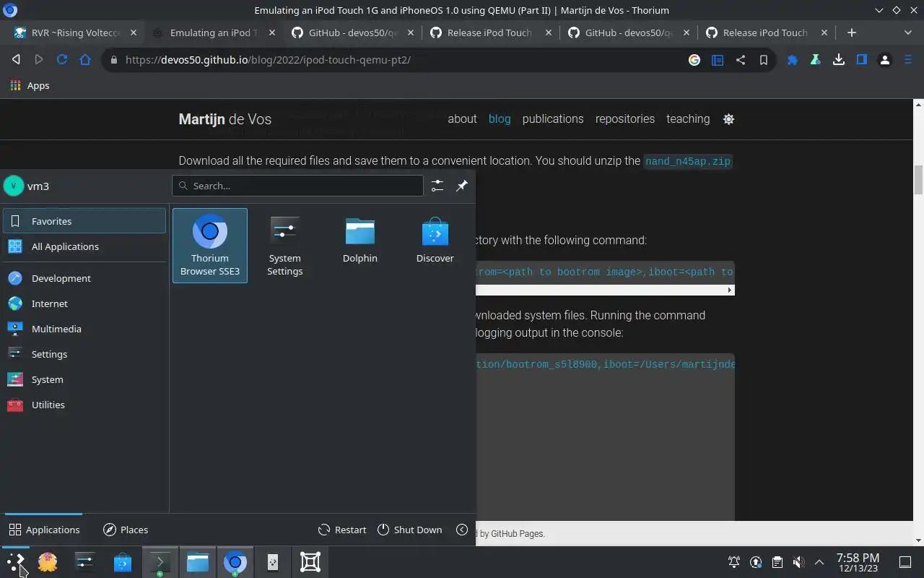Click the Shut Down button
924x578 pixels.
409,530
